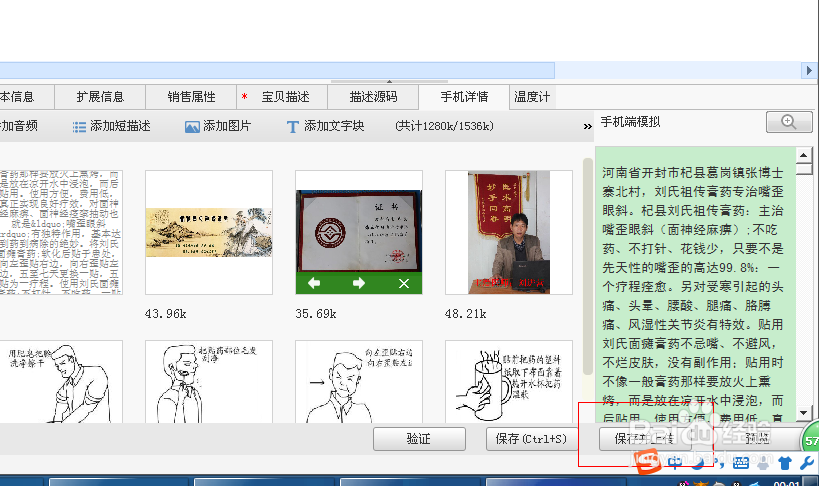The image size is (819, 486).
Task: Expand the toolbar overflow chevron
Action: click(588, 126)
